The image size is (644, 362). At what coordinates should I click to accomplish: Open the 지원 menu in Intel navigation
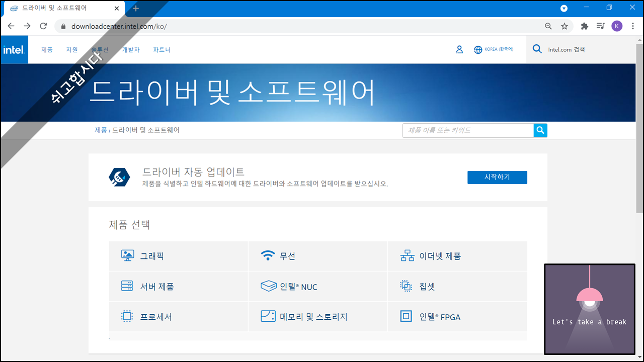tap(72, 50)
